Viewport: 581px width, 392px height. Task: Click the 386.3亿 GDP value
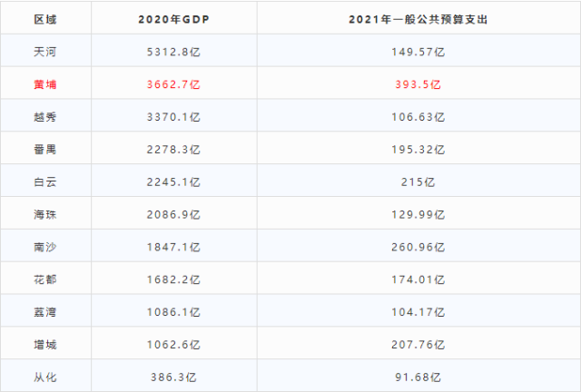(x=174, y=375)
